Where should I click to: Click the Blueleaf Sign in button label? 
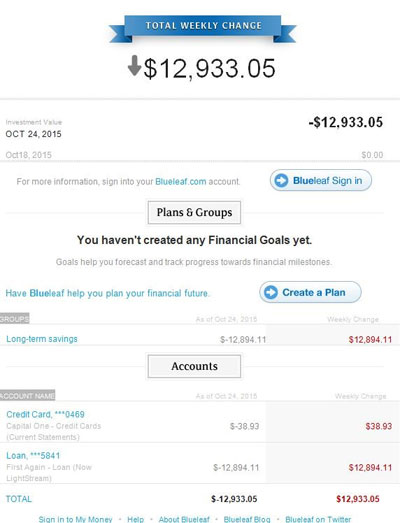(327, 180)
